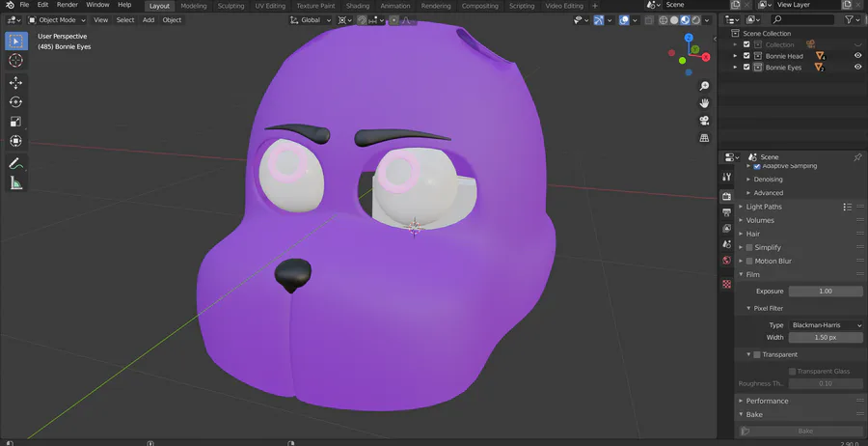Enable Transparent film checkbox

pos(757,354)
